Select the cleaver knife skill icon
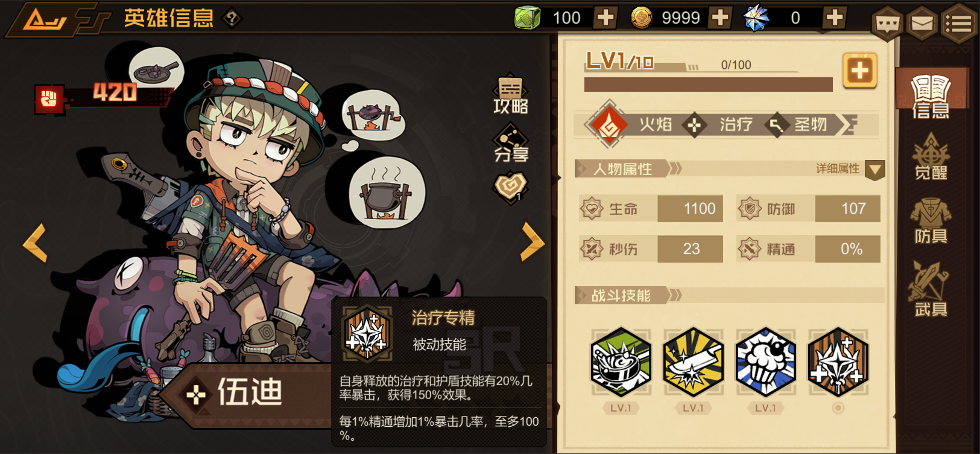Image resolution: width=980 pixels, height=454 pixels. click(x=694, y=362)
